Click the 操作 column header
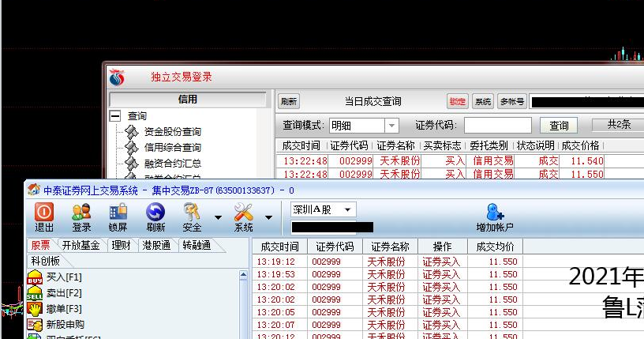 [442, 247]
